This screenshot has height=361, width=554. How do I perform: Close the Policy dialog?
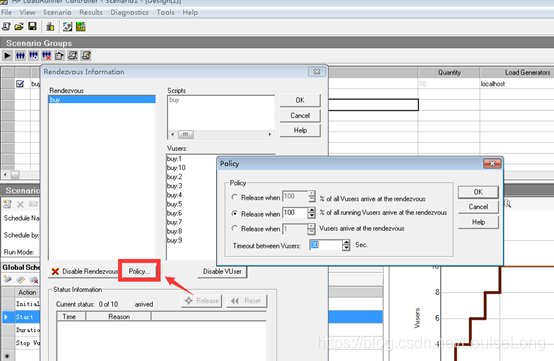492,164
